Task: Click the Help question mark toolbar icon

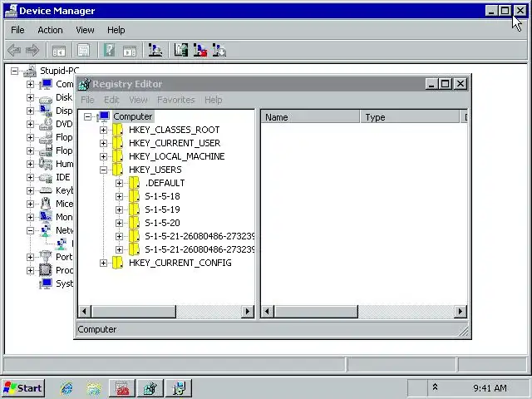Action: pos(109,51)
